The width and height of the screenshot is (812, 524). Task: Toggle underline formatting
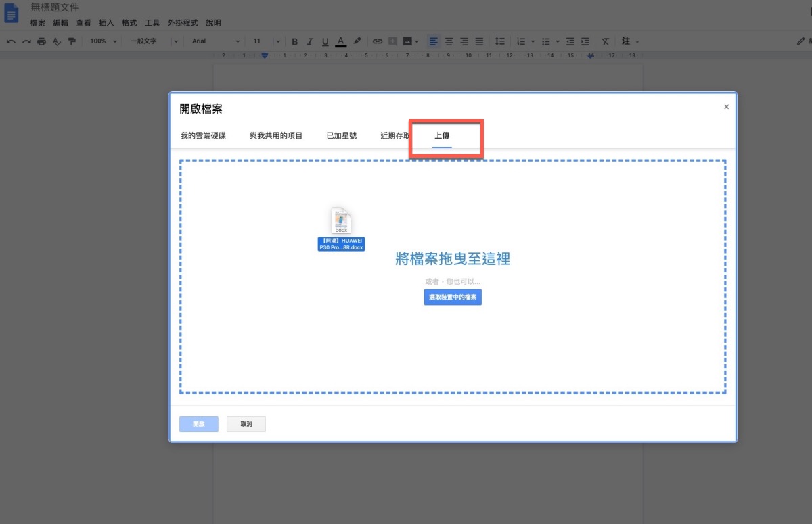[325, 41]
